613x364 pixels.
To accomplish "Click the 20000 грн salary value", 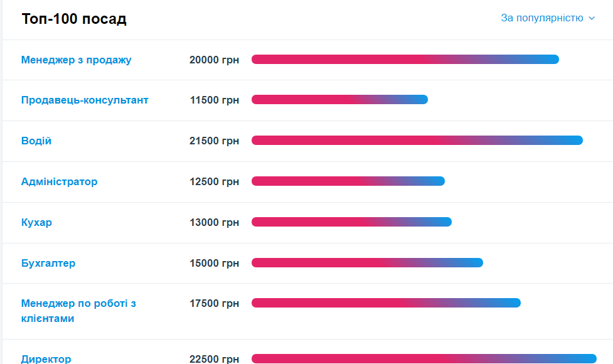I will pos(214,60).
